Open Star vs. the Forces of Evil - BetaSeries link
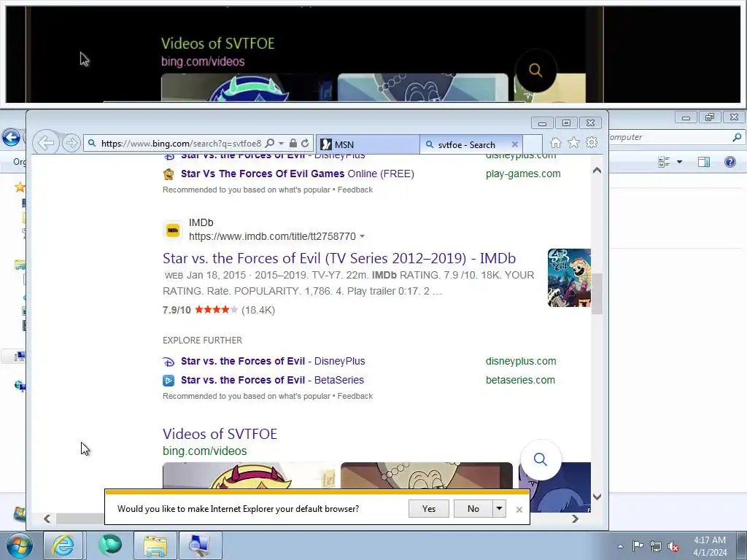Screen dimensions: 747x560 272,380
